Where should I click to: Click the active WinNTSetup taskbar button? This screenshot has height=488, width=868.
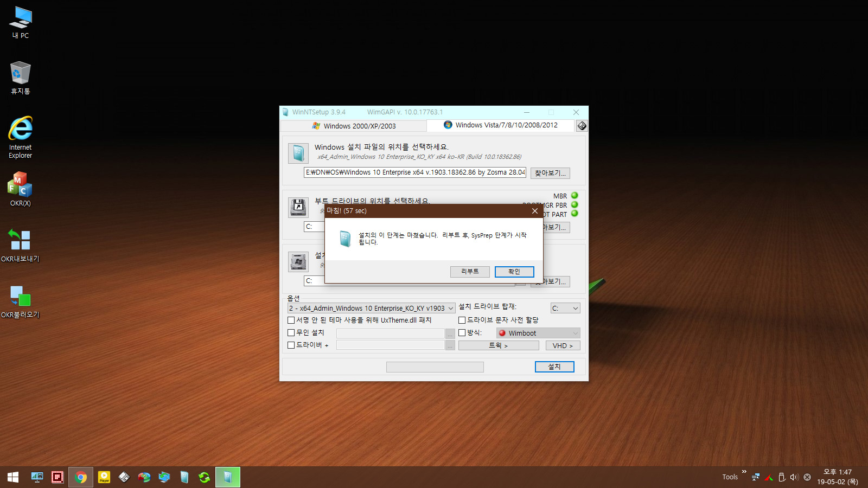(228, 477)
